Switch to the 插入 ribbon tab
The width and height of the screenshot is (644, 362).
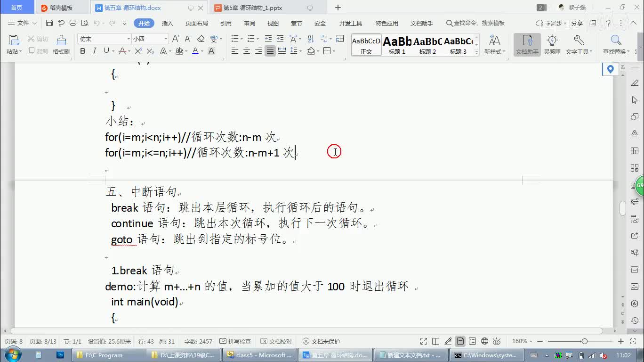(167, 23)
